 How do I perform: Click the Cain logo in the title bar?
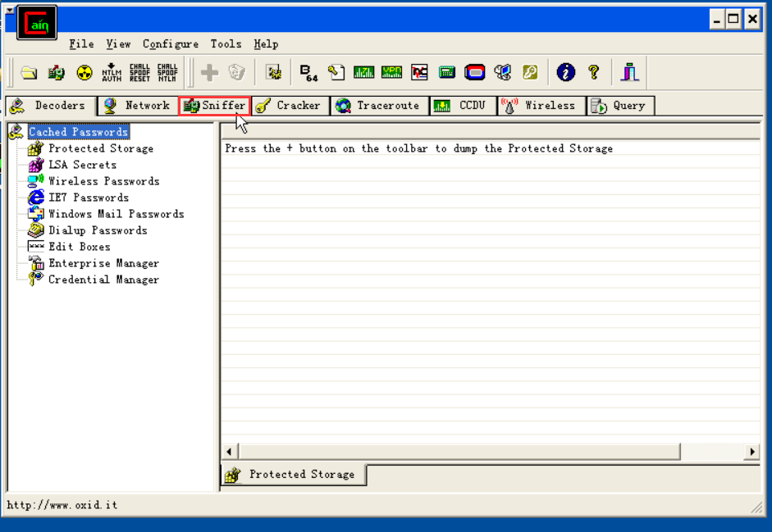point(37,23)
